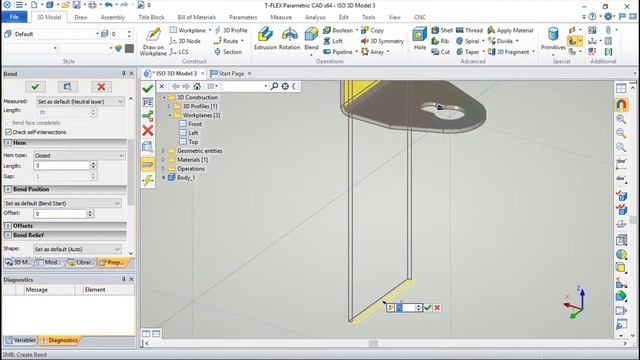Switch to the Start Page document tab
Screen dimensions: 640x360
[231, 73]
